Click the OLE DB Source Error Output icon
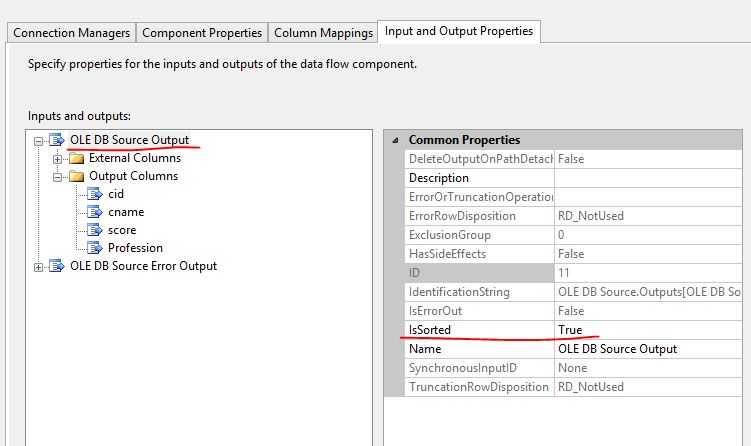The width and height of the screenshot is (751, 446). click(57, 266)
